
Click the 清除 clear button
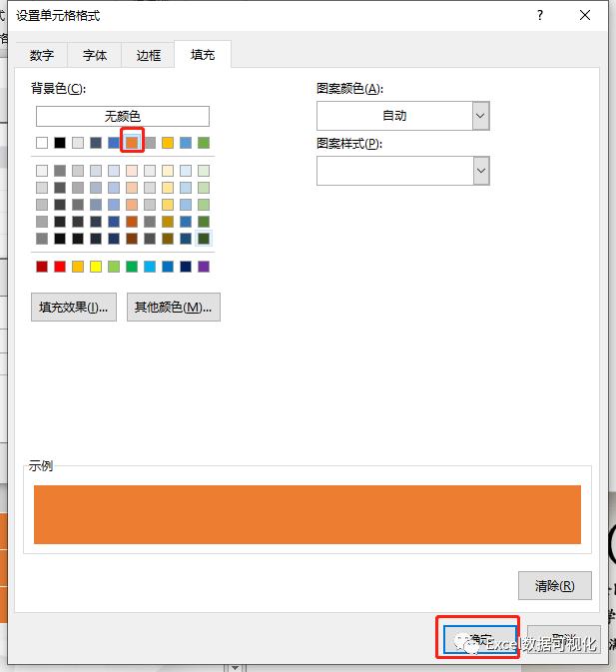pyautogui.click(x=555, y=585)
